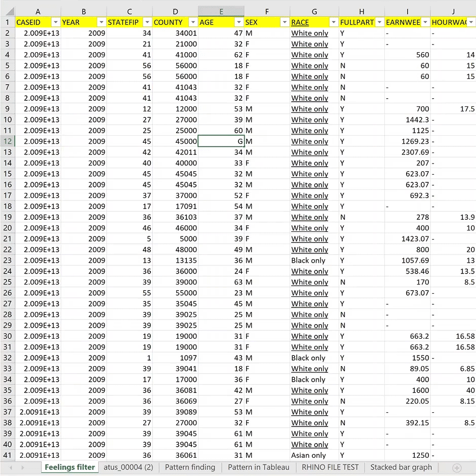The height and width of the screenshot is (476, 476).
Task: Select Black only cell in row 23
Action: coord(314,260)
